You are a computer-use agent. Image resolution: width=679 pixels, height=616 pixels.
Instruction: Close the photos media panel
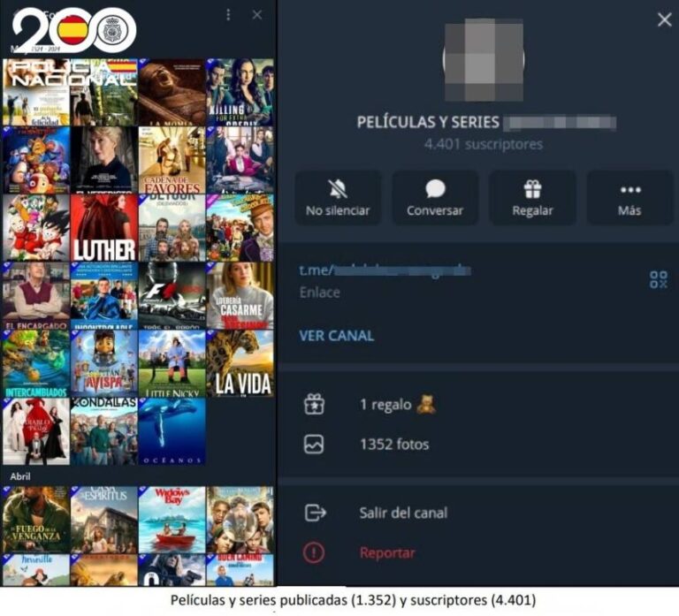(x=256, y=15)
